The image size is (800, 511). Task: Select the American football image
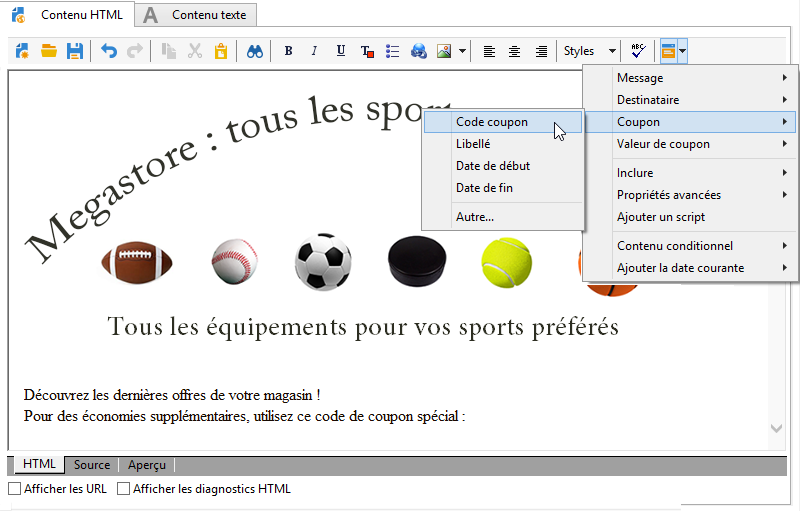[137, 262]
